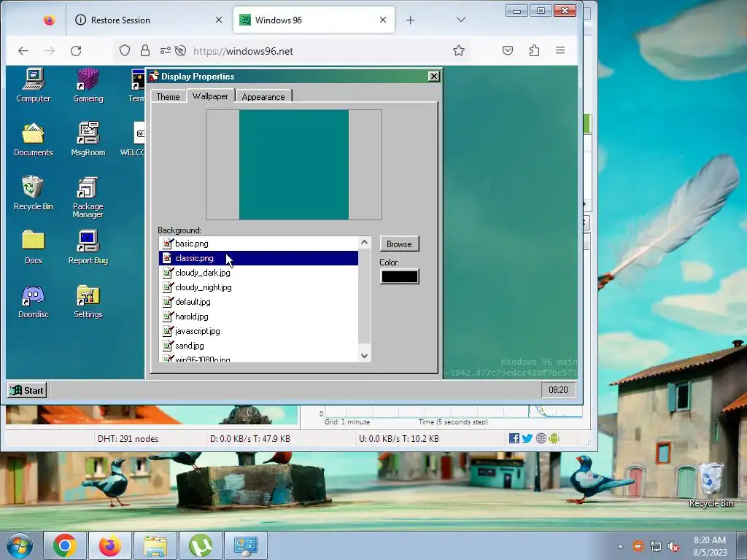Viewport: 747px width, 560px height.
Task: Bookmark this page with the star icon
Action: pos(458,50)
